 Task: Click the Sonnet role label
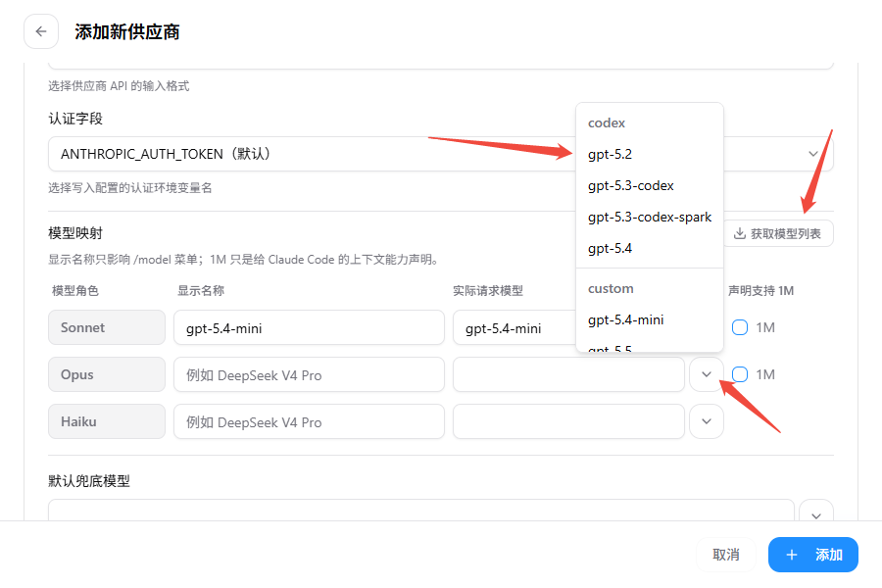click(107, 327)
